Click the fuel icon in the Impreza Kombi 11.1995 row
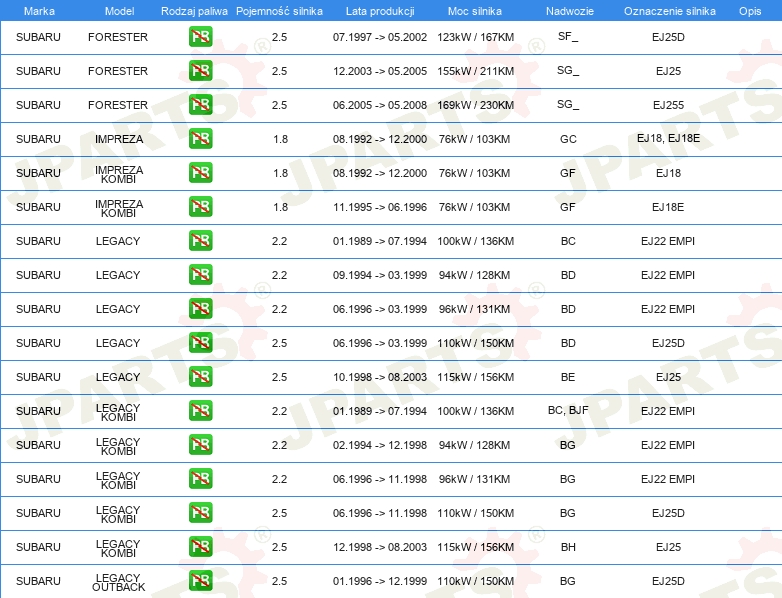This screenshot has width=782, height=598. click(x=200, y=206)
